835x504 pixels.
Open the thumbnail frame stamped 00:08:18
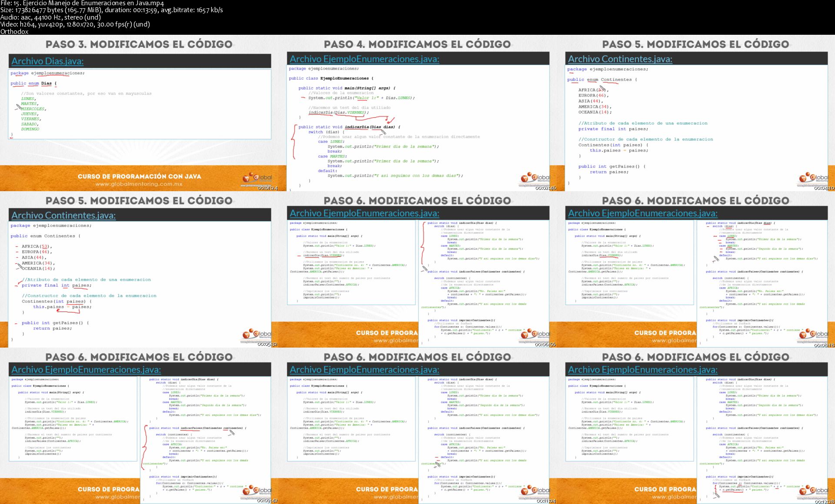696,269
